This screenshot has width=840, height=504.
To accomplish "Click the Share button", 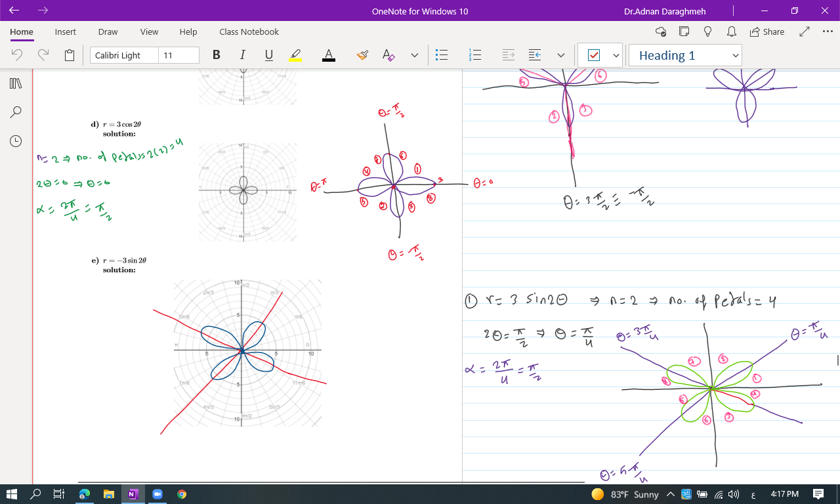I will coord(766,31).
